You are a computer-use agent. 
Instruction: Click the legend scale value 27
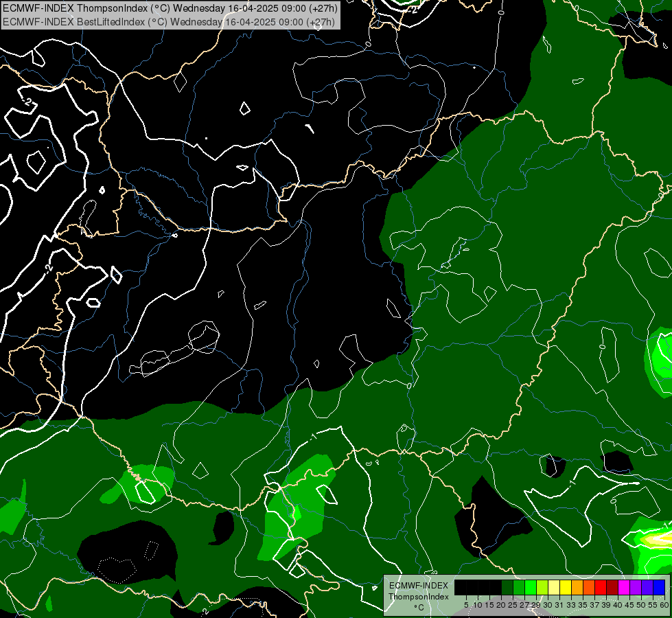[x=524, y=605]
